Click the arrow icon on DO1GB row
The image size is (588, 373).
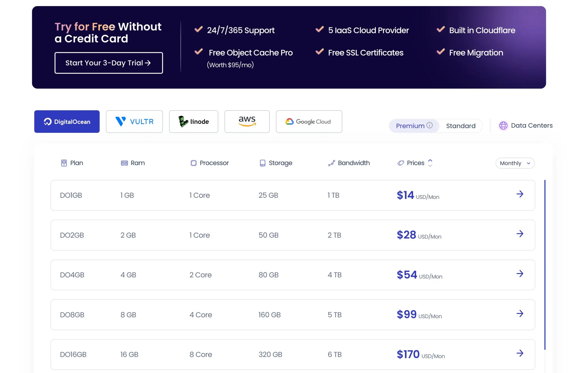tap(520, 194)
